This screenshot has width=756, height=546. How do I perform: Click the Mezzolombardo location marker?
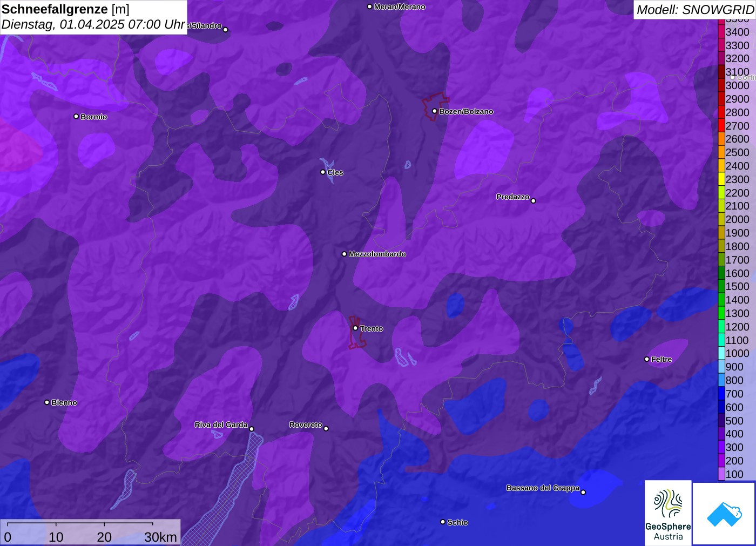pyautogui.click(x=345, y=254)
